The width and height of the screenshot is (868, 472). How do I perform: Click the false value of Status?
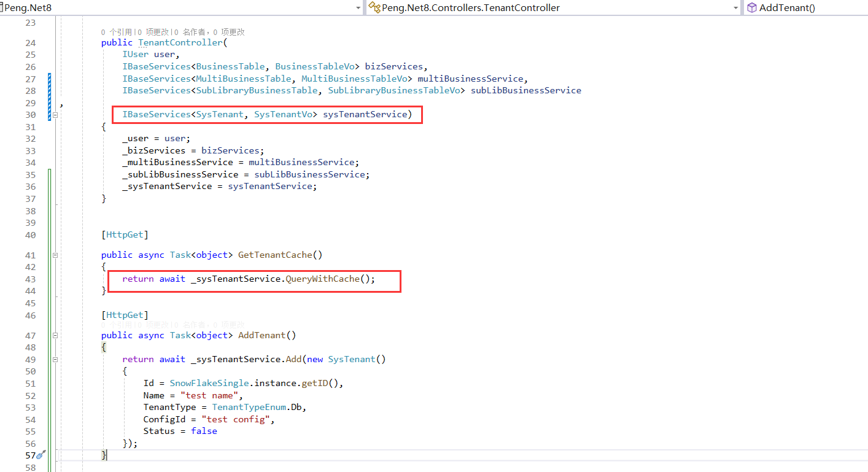[x=204, y=431]
